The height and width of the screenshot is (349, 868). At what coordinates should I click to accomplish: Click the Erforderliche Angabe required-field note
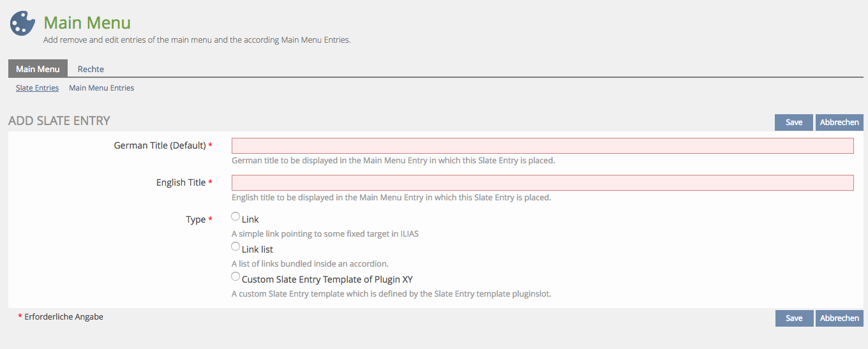(63, 316)
